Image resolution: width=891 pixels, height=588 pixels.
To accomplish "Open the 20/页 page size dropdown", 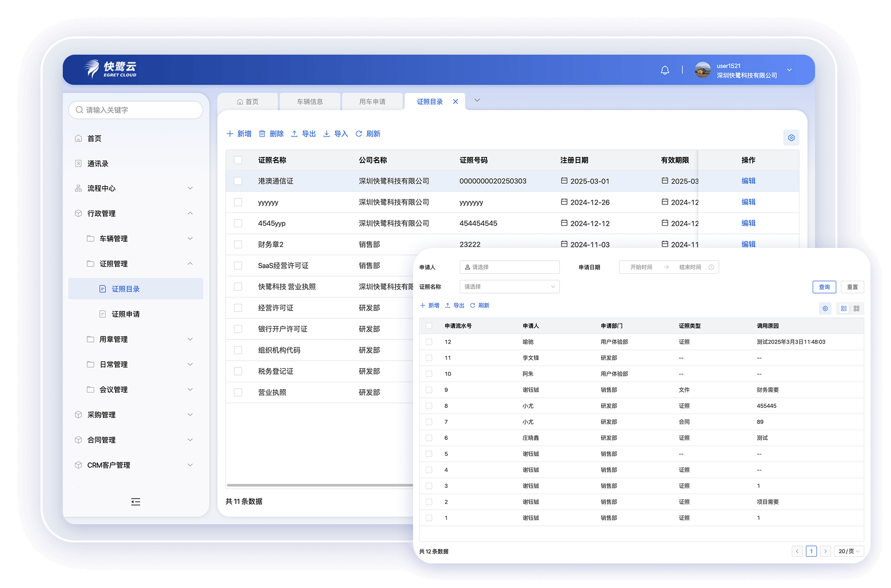I will click(848, 551).
